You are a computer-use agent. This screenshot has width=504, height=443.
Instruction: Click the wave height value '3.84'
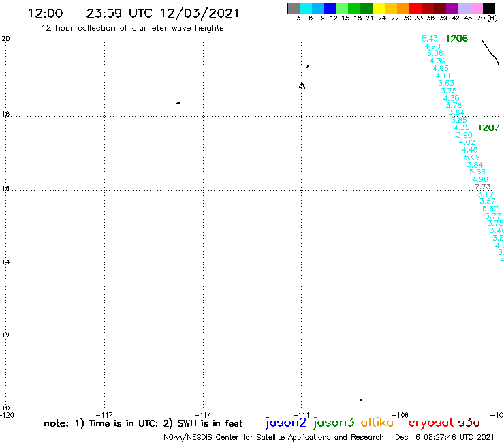475,165
